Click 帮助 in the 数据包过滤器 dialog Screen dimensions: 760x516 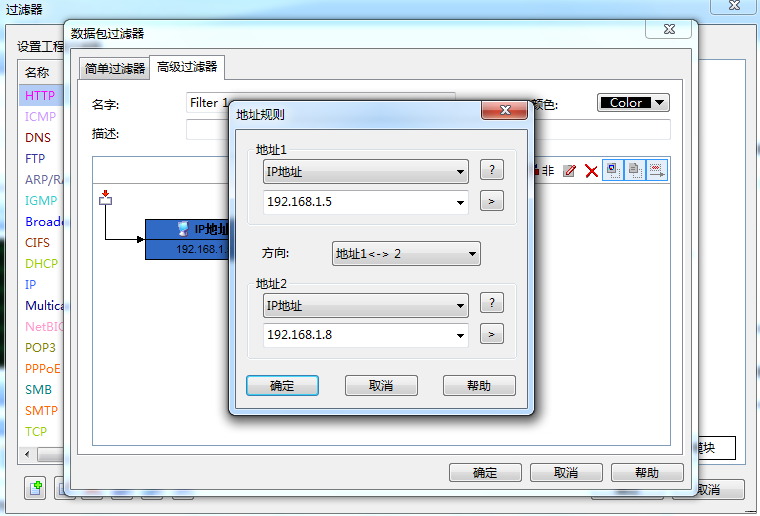(647, 472)
